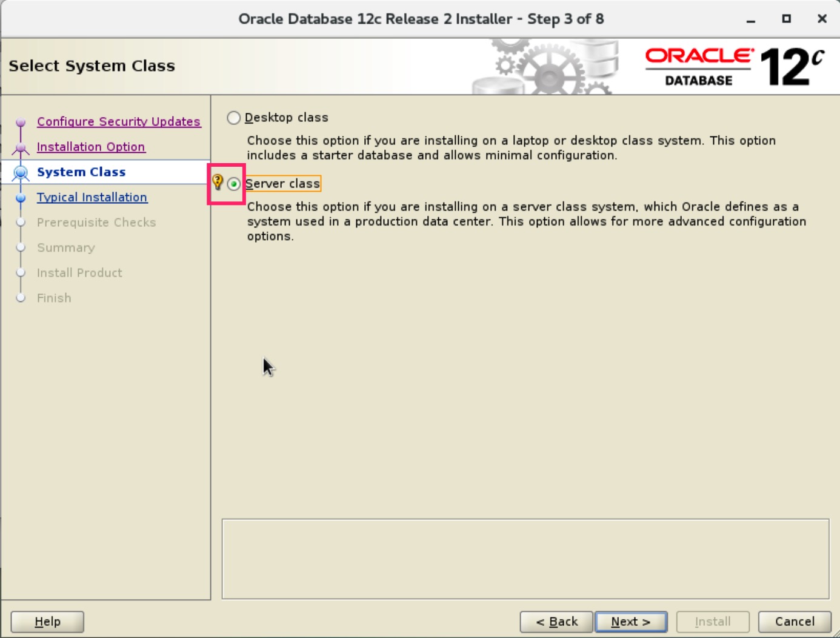The image size is (840, 638).
Task: Click the Finish step bullet icon
Action: pos(21,298)
